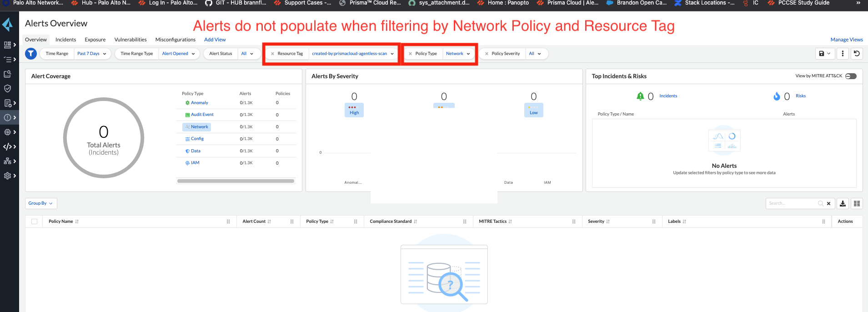The image size is (868, 312).
Task: Open Policy Type Network dropdown
Action: 458,54
